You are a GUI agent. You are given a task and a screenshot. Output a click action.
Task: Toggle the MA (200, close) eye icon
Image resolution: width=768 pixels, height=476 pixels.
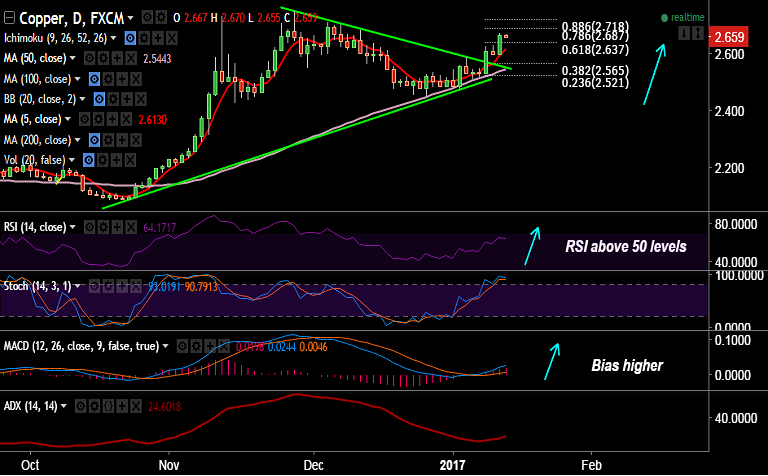94,141
